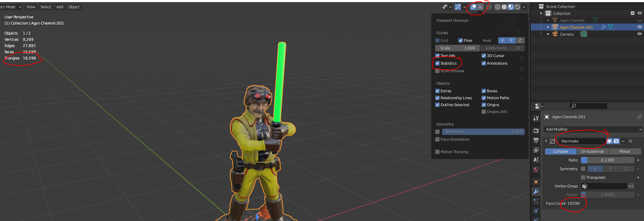Open the View Layer properties tab

(x=536, y=150)
